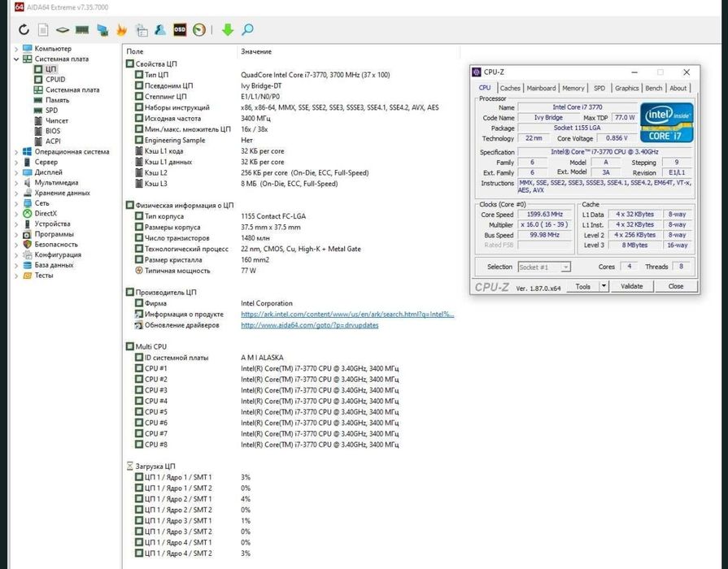Open the Socket #1 selection dropdown
Viewport: 728px width, 569px height.
pos(544,267)
